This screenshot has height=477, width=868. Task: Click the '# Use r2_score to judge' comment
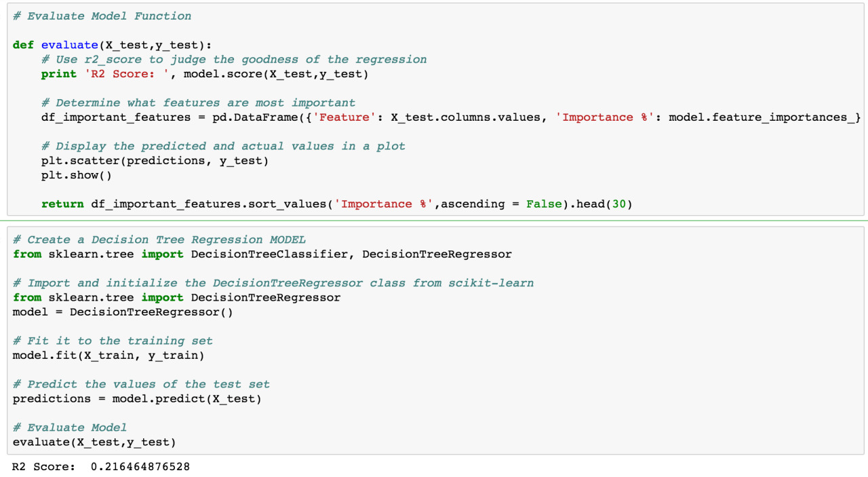[234, 60]
